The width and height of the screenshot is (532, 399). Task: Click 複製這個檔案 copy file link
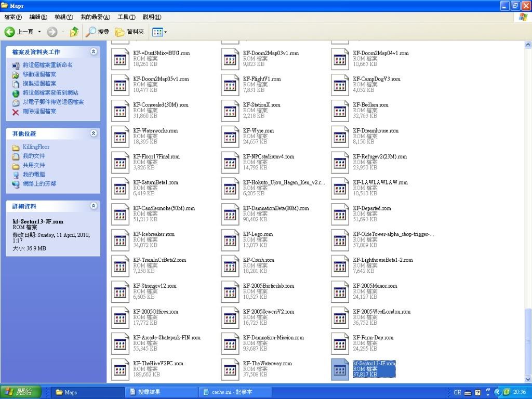[39, 84]
